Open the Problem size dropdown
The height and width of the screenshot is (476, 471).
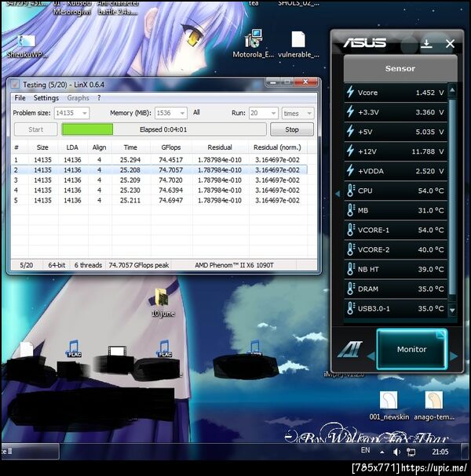[x=71, y=113]
